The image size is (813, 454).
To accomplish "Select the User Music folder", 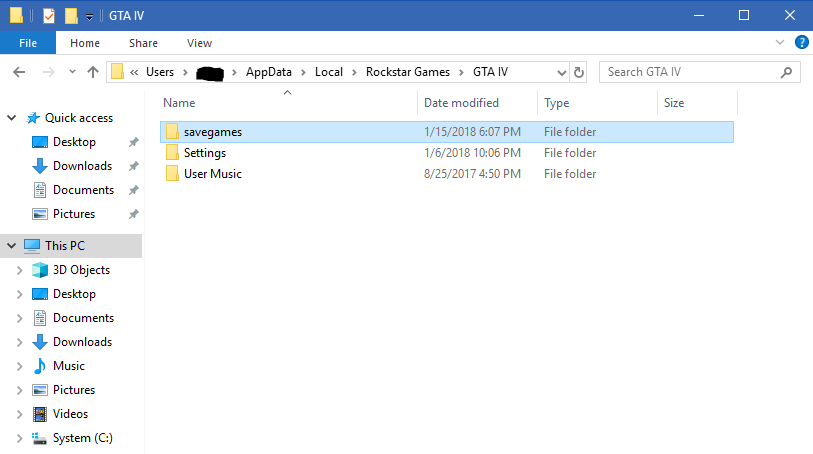I will (447, 174).
